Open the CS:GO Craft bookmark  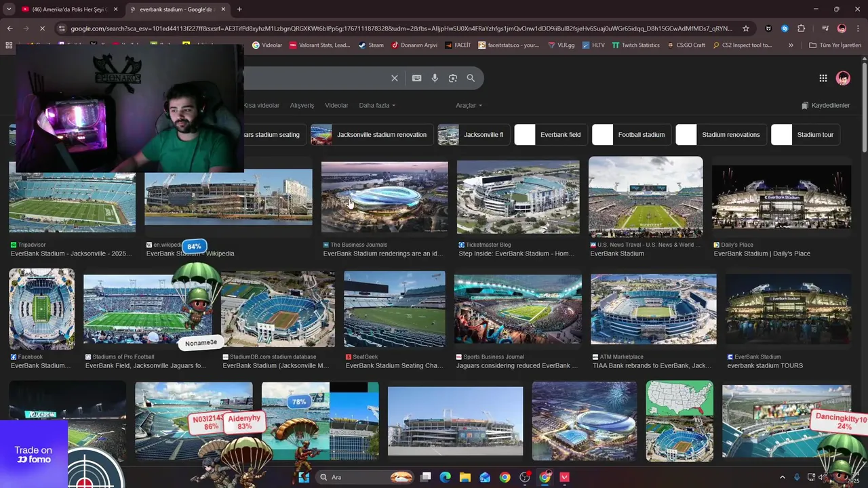686,45
